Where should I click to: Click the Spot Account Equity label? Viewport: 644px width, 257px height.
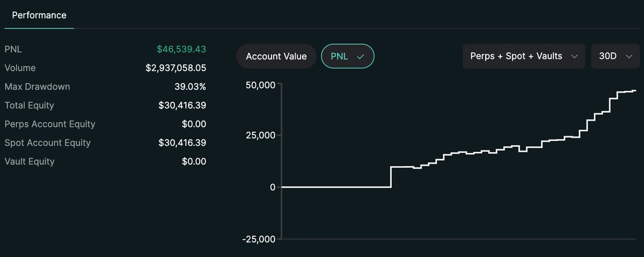click(47, 143)
